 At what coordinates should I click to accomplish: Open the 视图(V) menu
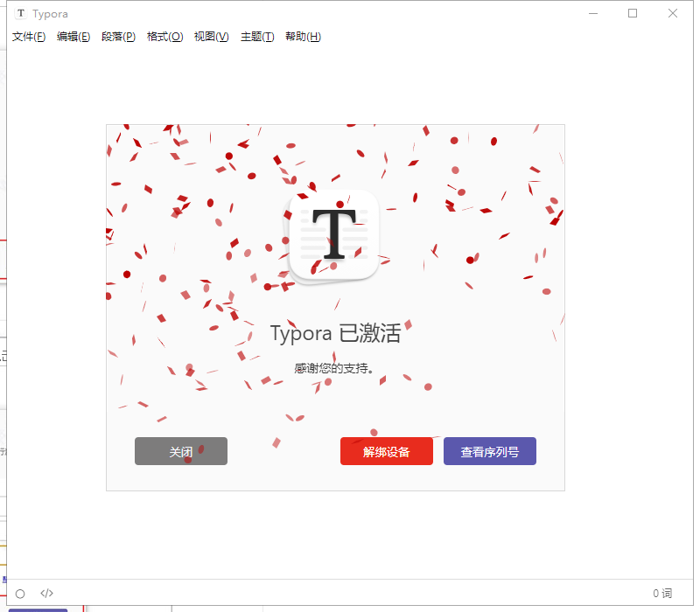211,37
